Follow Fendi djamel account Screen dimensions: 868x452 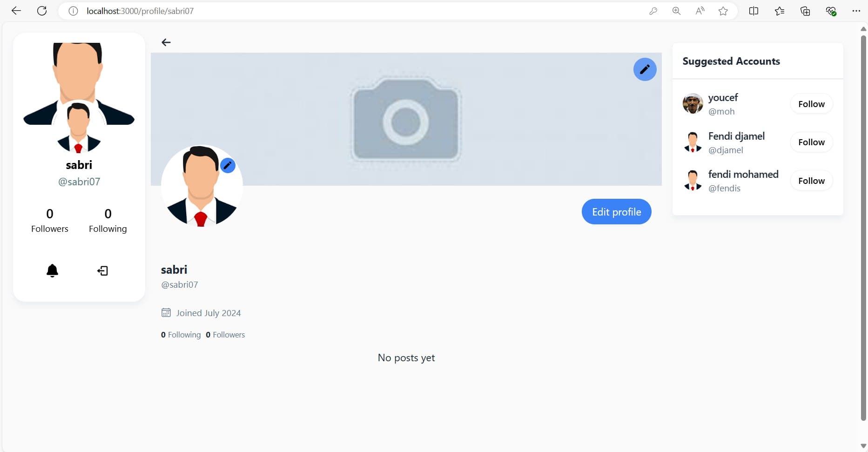click(x=811, y=142)
